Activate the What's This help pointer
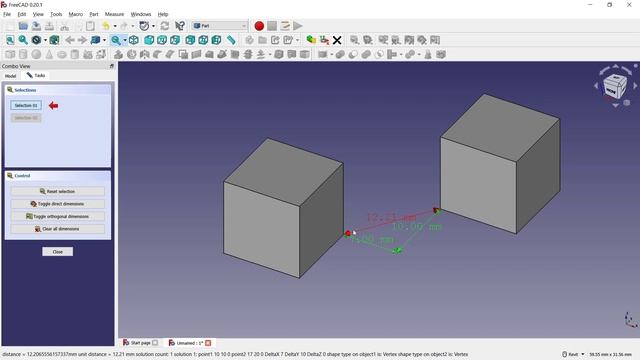 pos(180,26)
